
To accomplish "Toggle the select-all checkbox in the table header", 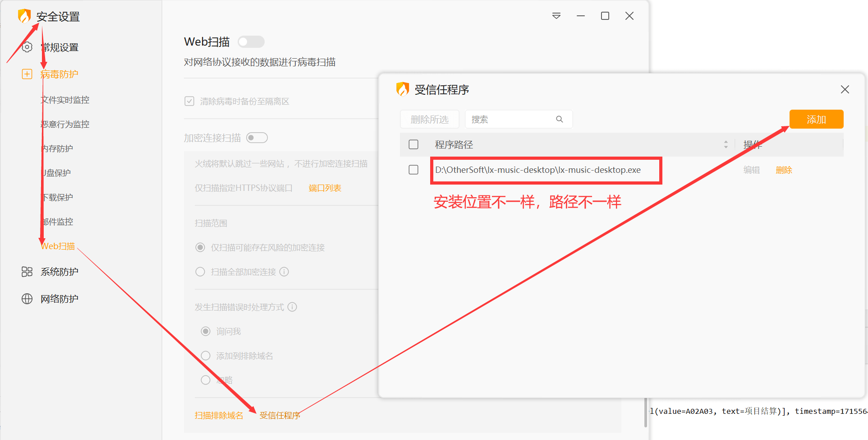I will [x=413, y=144].
